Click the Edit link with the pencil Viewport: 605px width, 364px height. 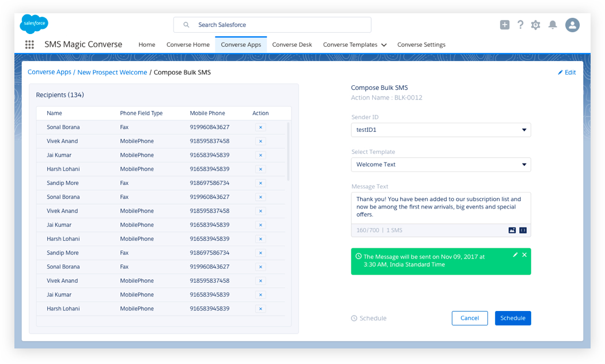pyautogui.click(x=567, y=72)
